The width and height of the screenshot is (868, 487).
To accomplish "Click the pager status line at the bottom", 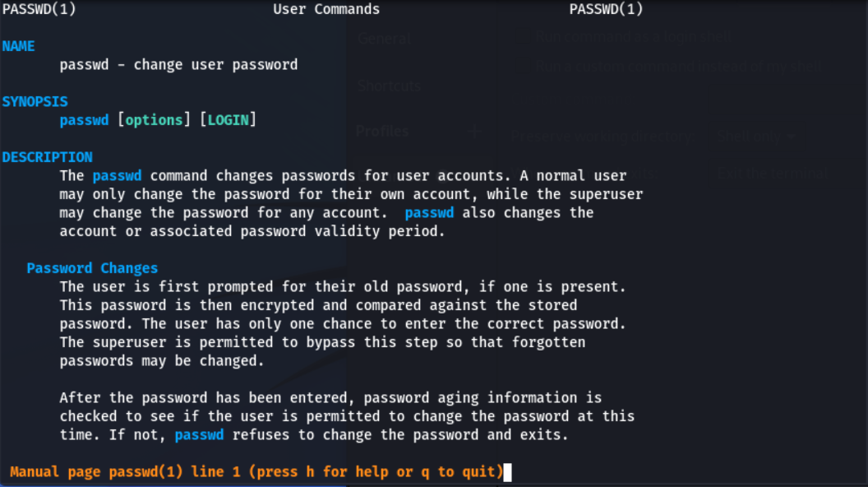I will point(256,472).
